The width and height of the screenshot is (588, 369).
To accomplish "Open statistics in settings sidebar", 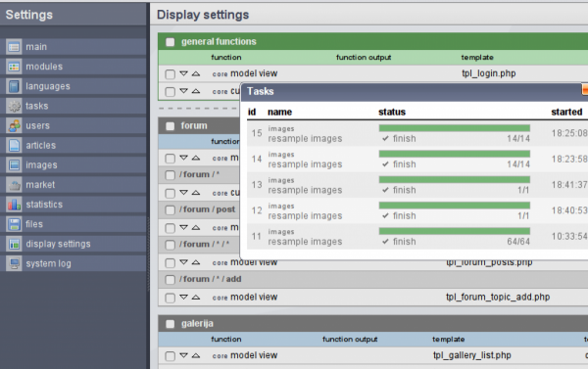I will coord(44,205).
